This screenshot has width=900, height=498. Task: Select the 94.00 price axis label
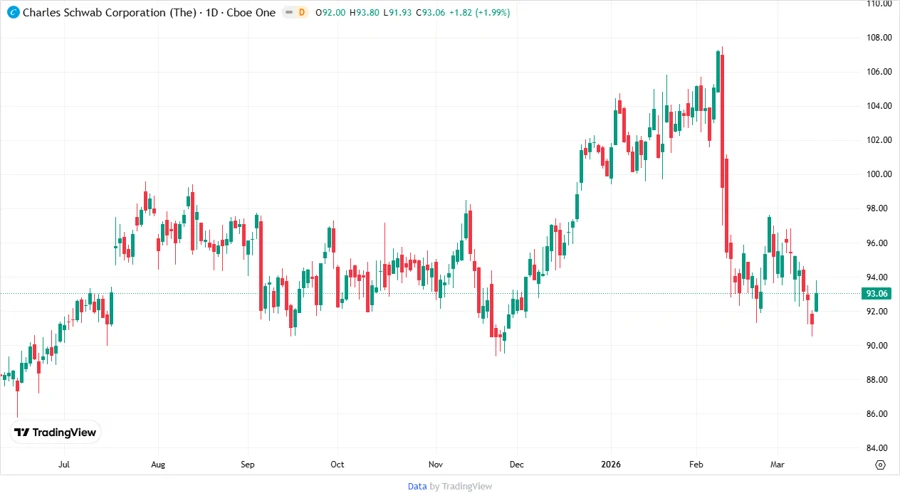[879, 277]
